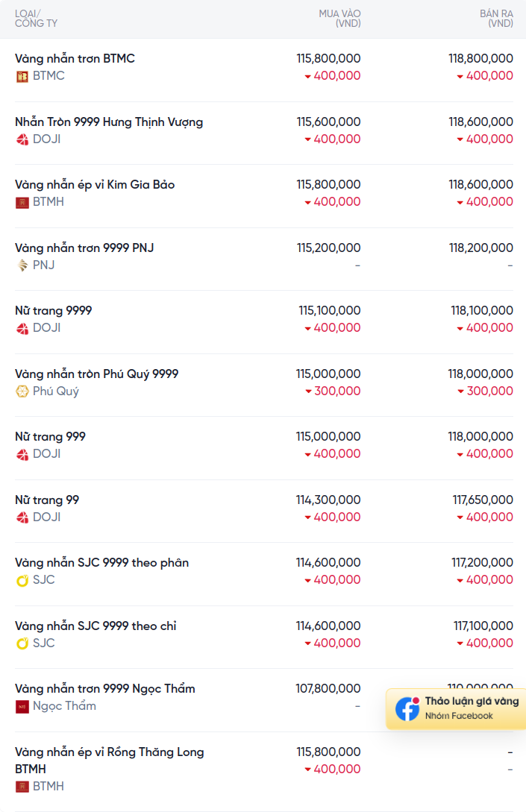Click the Phú Quý logo icon
This screenshot has width=526, height=812.
click(22, 391)
